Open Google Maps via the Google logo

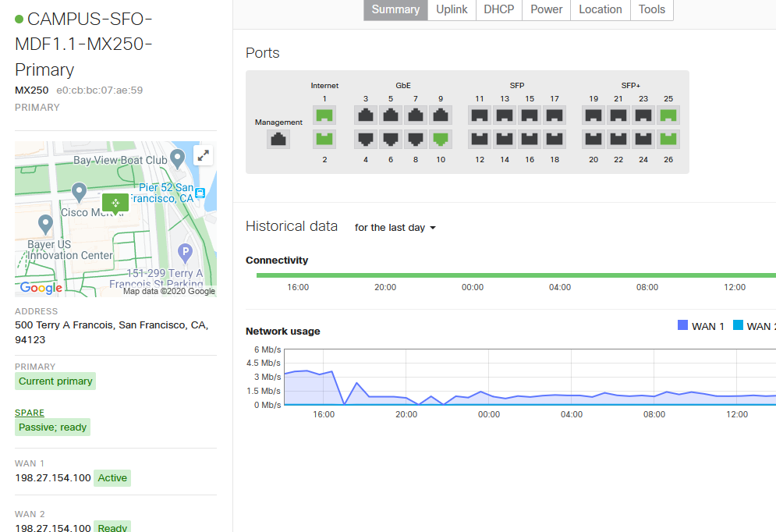click(x=40, y=288)
